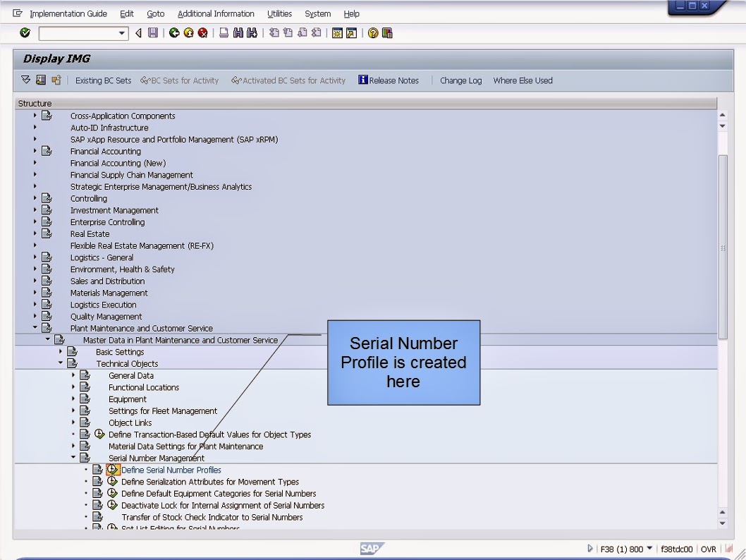Open the Utilities menu

279,13
